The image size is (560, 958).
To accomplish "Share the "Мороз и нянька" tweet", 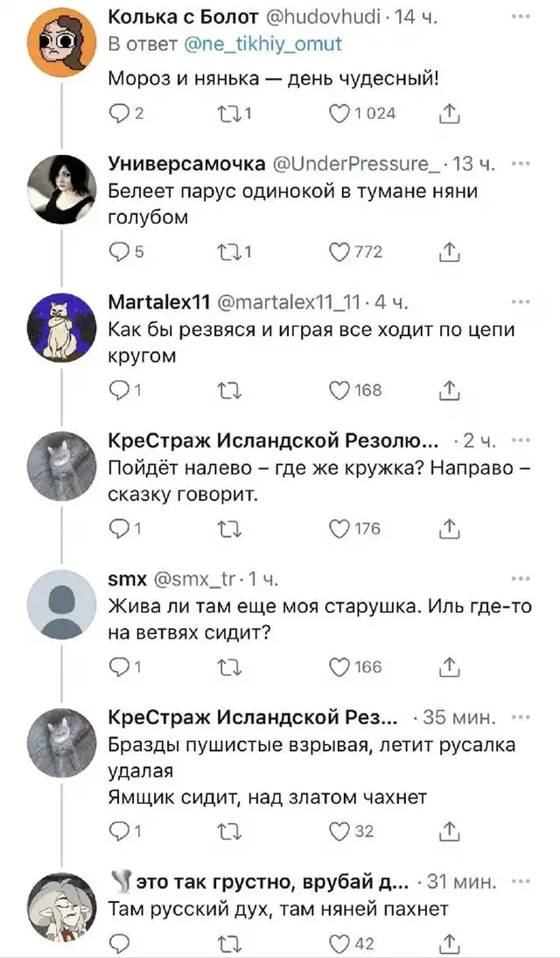I will pos(449,113).
